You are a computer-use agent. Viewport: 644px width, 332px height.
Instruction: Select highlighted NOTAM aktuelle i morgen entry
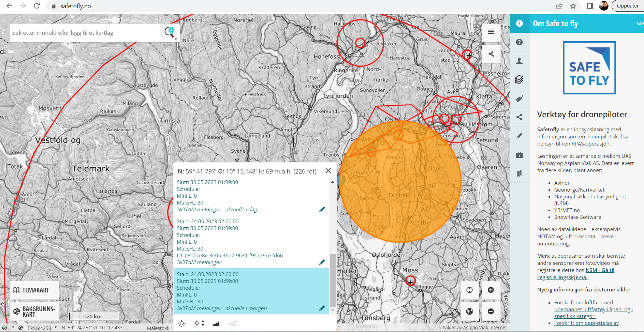(x=251, y=291)
